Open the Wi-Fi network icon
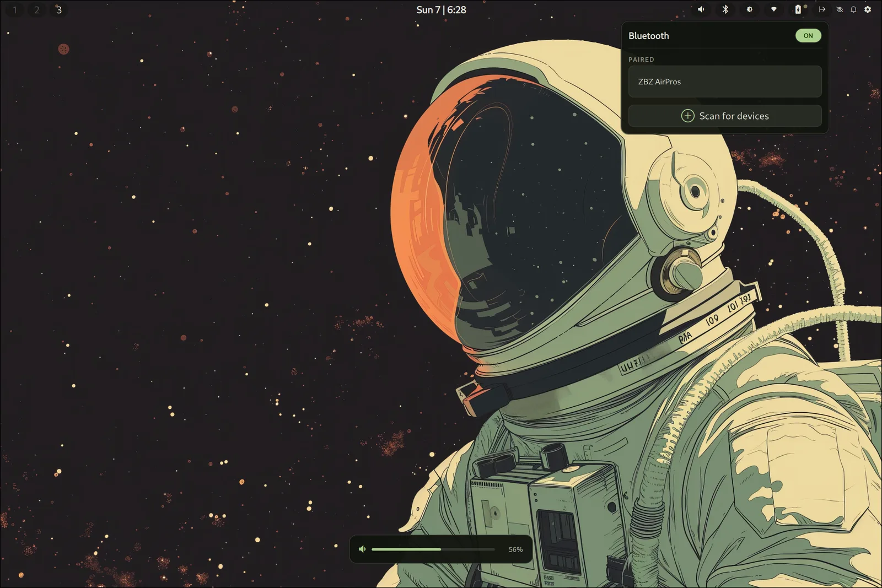The image size is (882, 588). pyautogui.click(x=774, y=9)
